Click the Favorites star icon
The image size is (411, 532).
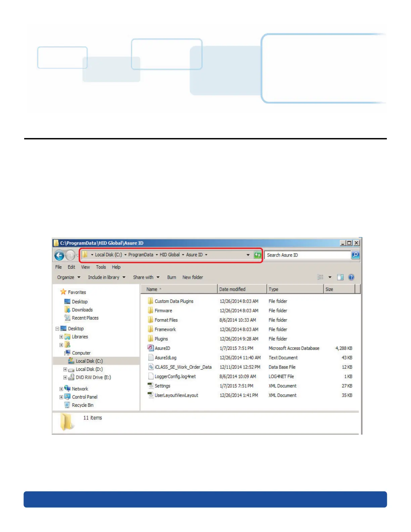pos(63,292)
